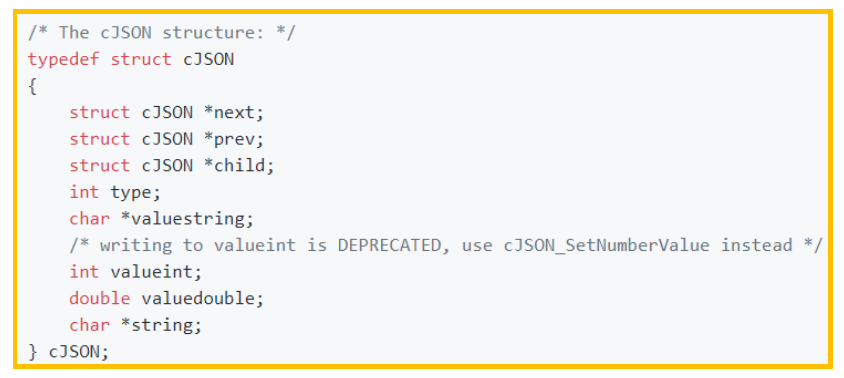The width and height of the screenshot is (844, 378).
Task: Click struct keyword on the *next line
Action: coord(100,112)
